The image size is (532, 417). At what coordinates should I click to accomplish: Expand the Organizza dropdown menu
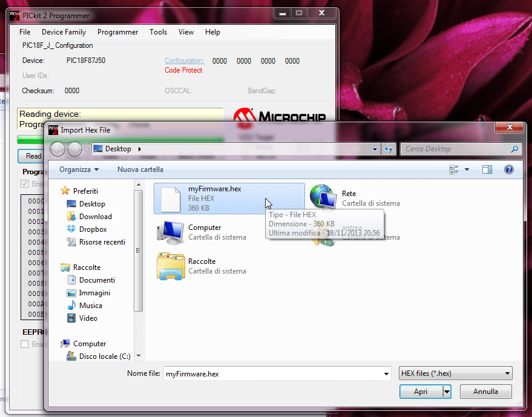click(79, 169)
